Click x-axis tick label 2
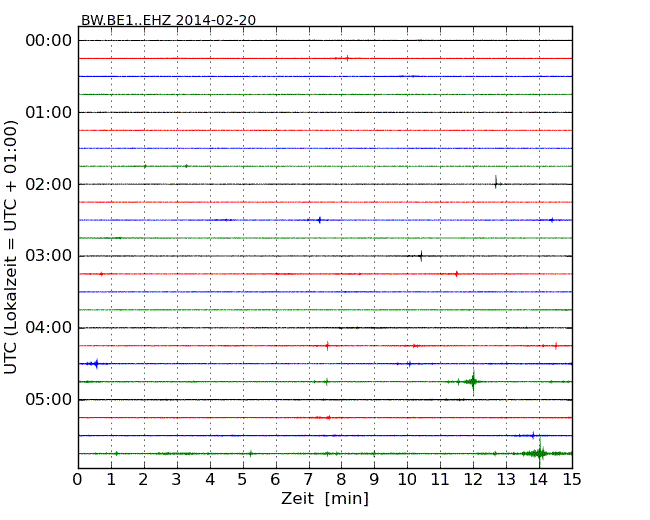 tap(144, 479)
